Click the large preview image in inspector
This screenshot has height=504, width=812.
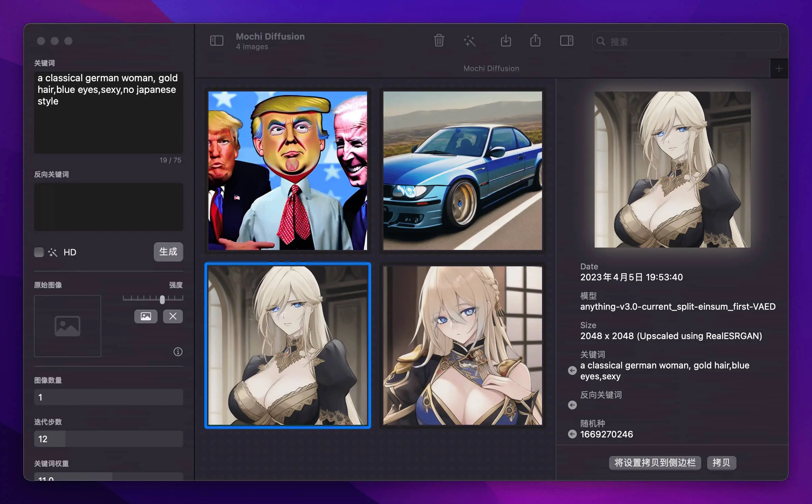pos(673,169)
